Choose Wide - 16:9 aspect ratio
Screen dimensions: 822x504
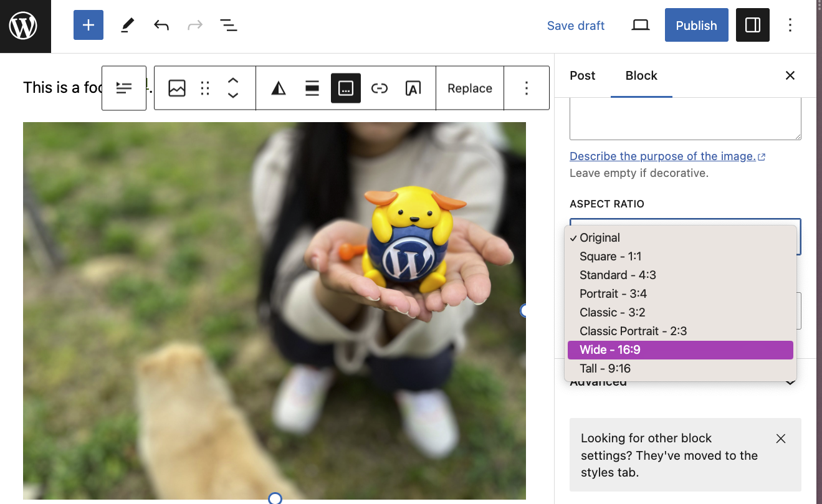pos(679,350)
